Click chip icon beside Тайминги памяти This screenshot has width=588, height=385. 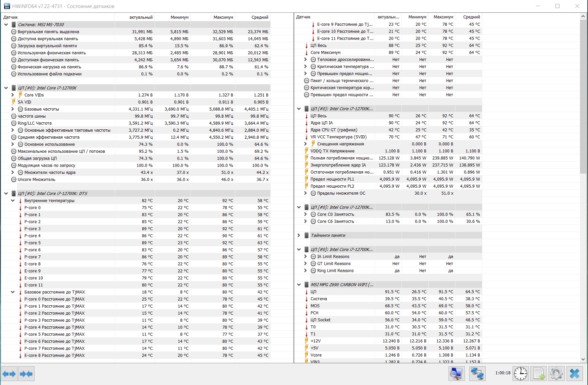point(307,235)
